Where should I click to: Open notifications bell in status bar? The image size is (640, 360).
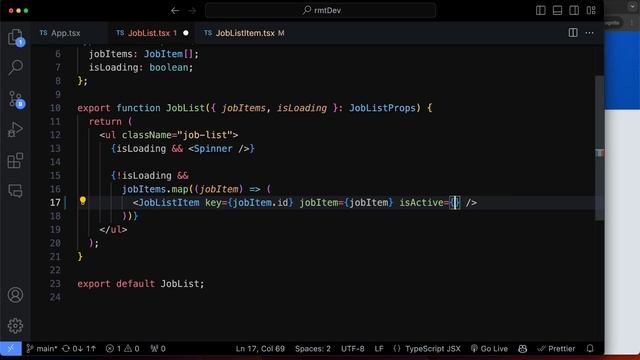(x=590, y=349)
